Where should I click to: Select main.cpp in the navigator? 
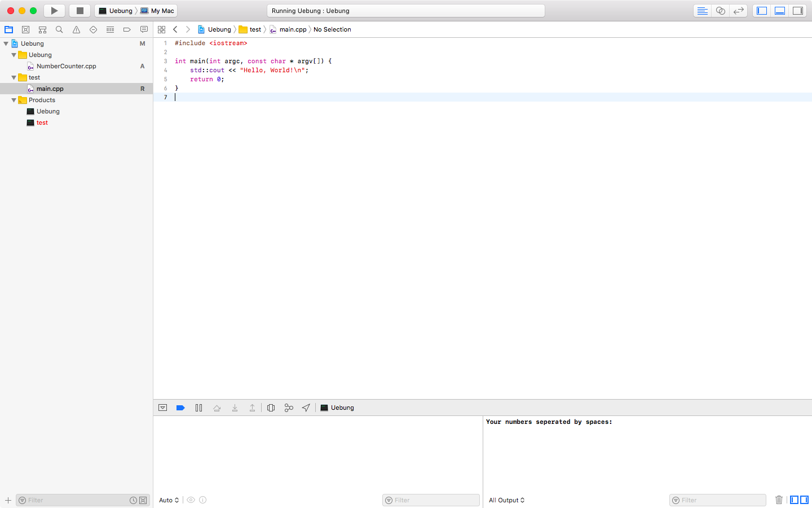point(76,89)
